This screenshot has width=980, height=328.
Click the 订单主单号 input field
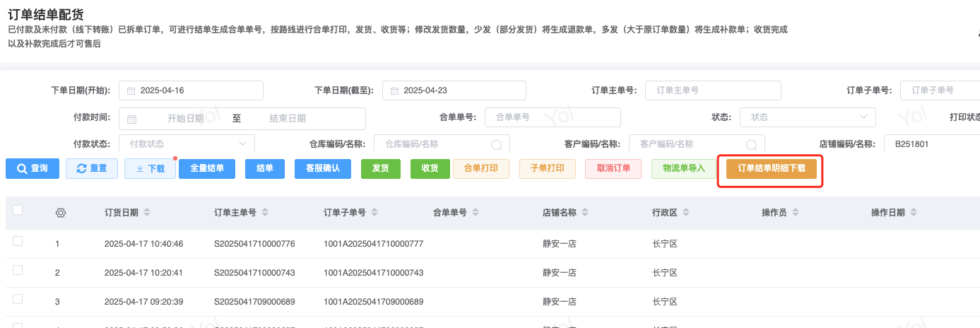coord(712,90)
